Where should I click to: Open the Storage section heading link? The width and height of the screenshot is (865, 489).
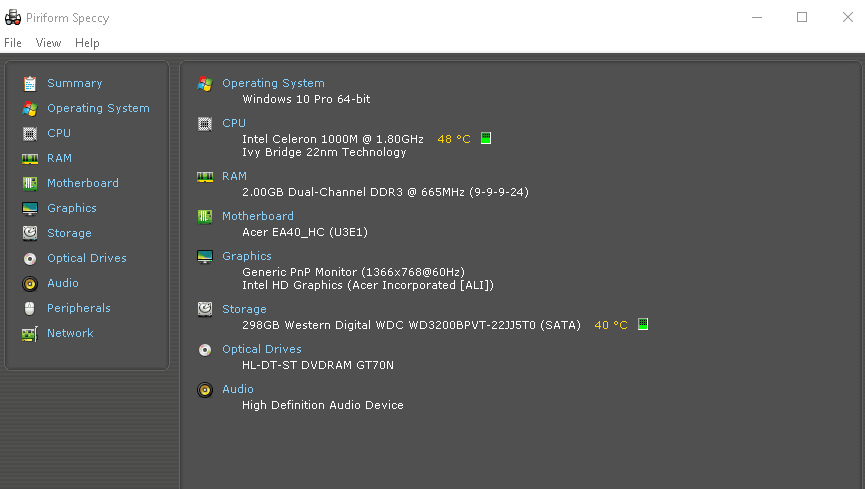(244, 309)
